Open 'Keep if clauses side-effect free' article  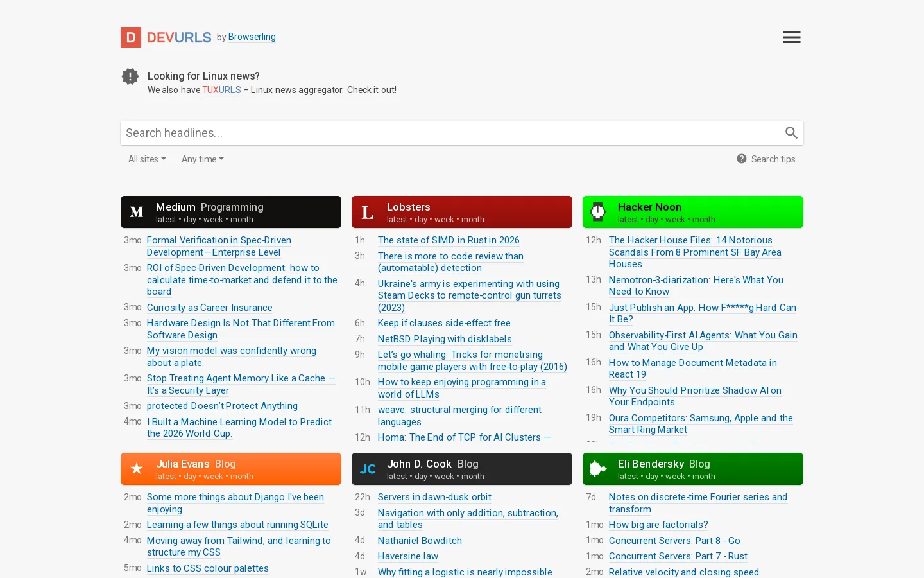444,323
